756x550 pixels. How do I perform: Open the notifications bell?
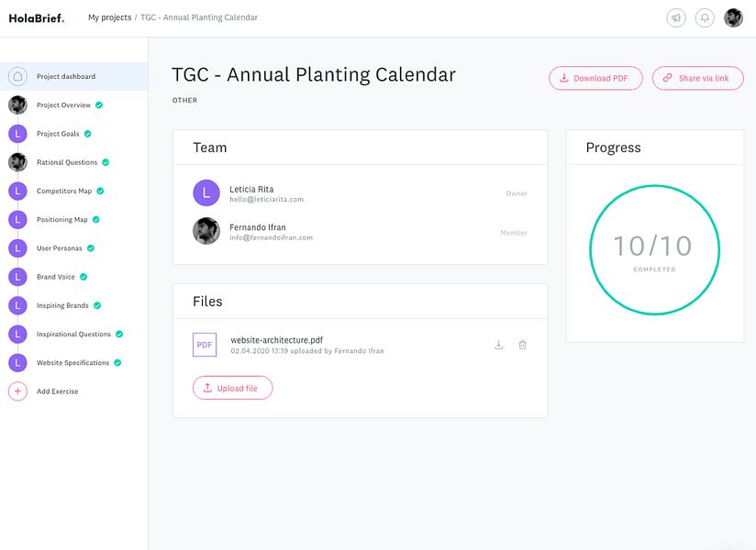coord(705,17)
